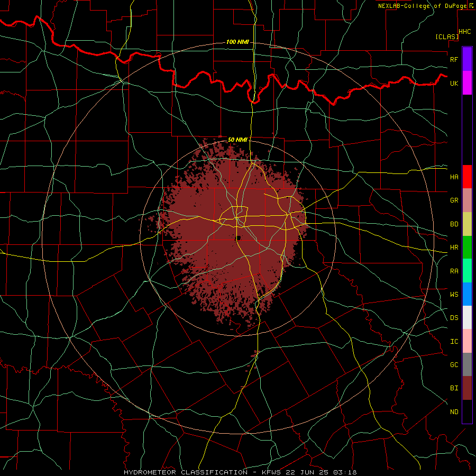Click the 03:18 timestamp
476x476 pixels.
pos(344,472)
